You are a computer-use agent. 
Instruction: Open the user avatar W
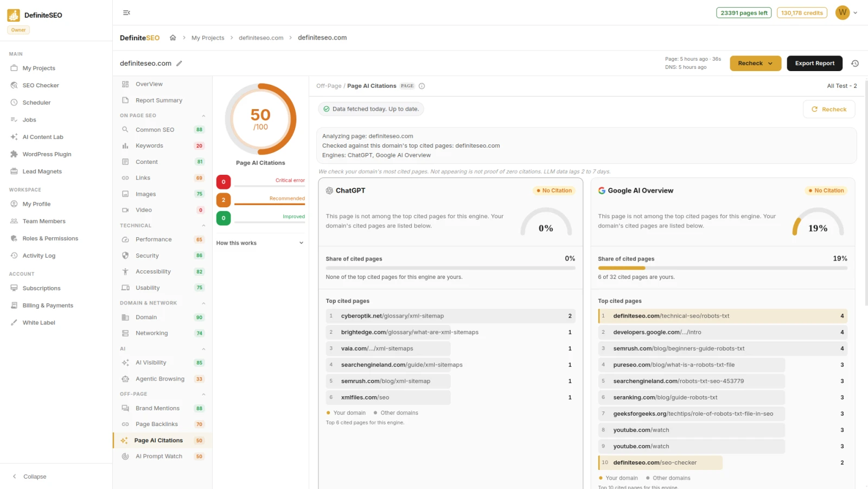pyautogui.click(x=843, y=12)
